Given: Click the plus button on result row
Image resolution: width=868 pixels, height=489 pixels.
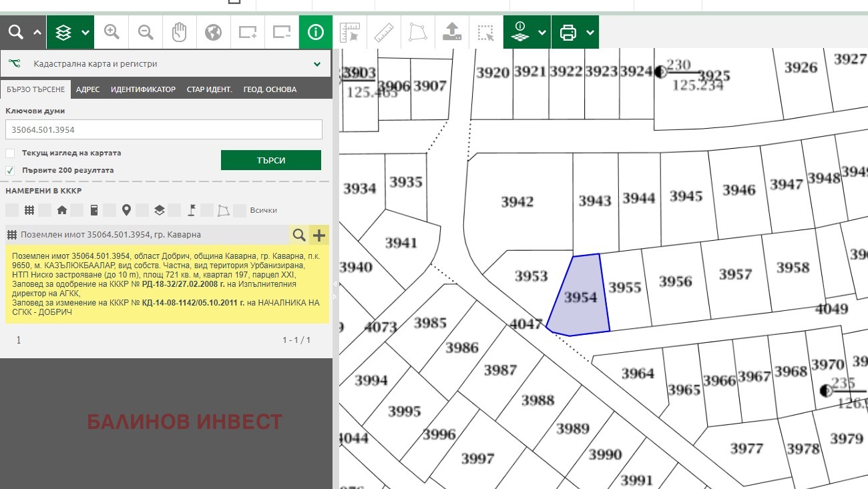Looking at the screenshot, I should click(x=319, y=235).
